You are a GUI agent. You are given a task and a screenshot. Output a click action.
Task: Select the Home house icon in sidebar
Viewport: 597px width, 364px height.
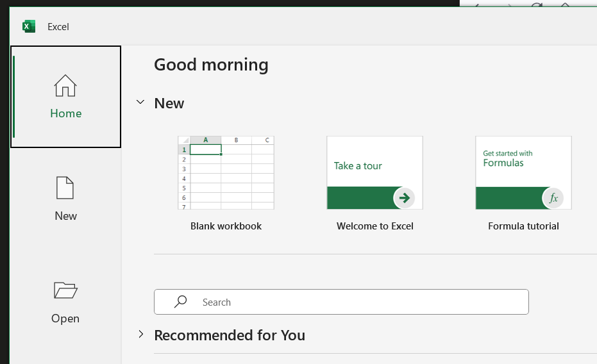(x=65, y=85)
